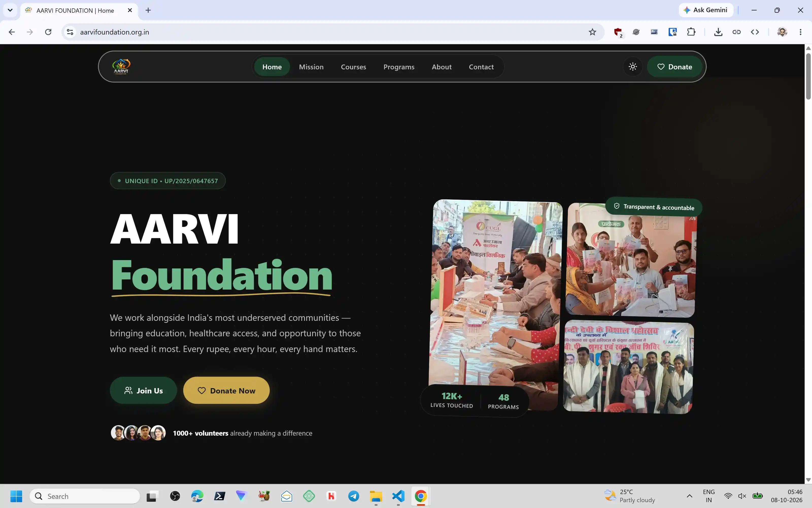This screenshot has width=812, height=508.
Task: Click the taskbar Search box
Action: pyautogui.click(x=84, y=496)
